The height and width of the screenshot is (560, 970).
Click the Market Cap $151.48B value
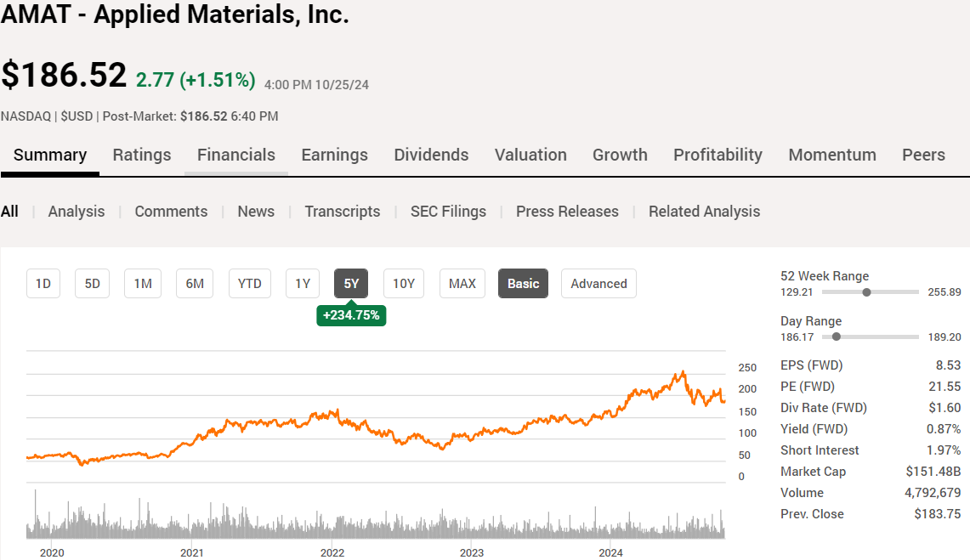933,472
